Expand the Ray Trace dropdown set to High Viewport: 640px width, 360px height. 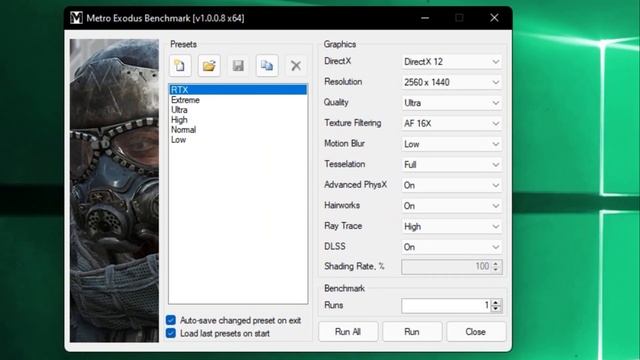pos(452,227)
